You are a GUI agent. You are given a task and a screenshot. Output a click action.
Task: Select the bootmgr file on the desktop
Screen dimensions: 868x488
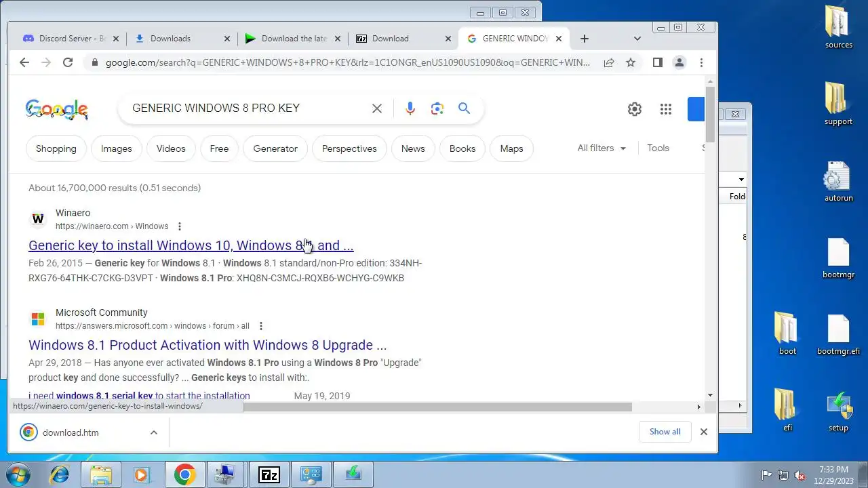click(839, 258)
